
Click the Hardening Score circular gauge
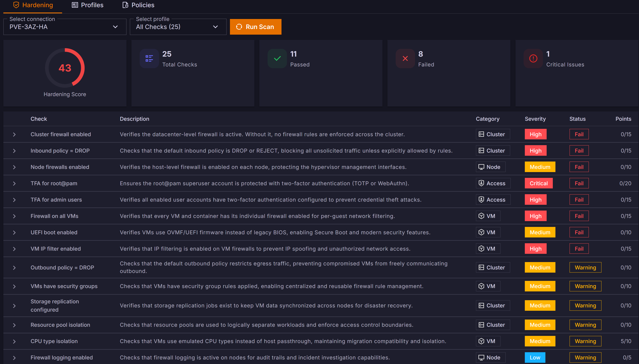pos(65,68)
